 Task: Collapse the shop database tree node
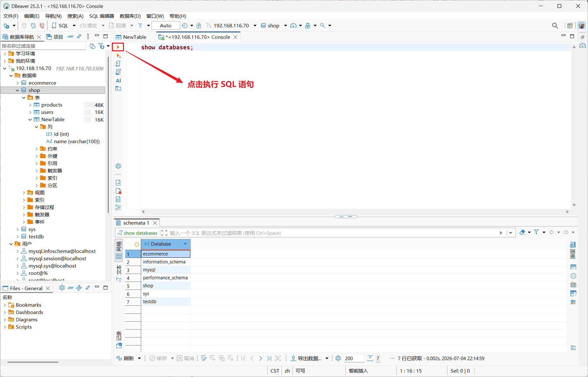(x=17, y=90)
